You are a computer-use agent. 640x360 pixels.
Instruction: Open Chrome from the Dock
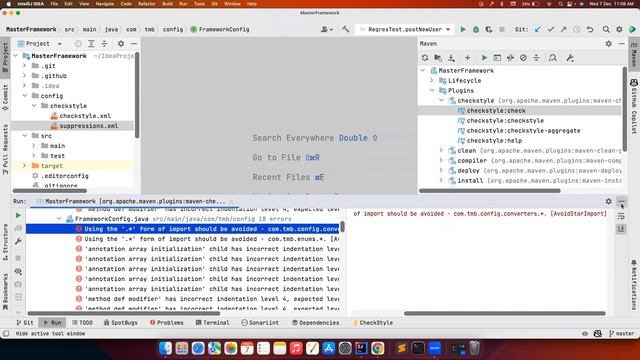tap(378, 348)
